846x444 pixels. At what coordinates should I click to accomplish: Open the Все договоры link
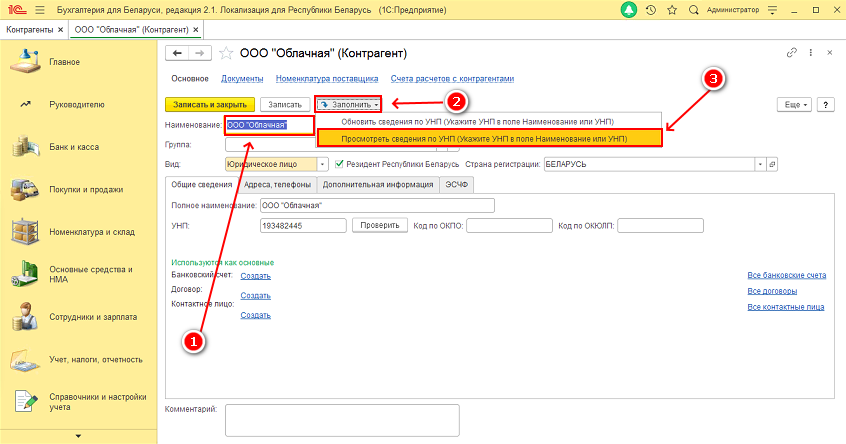point(772,291)
